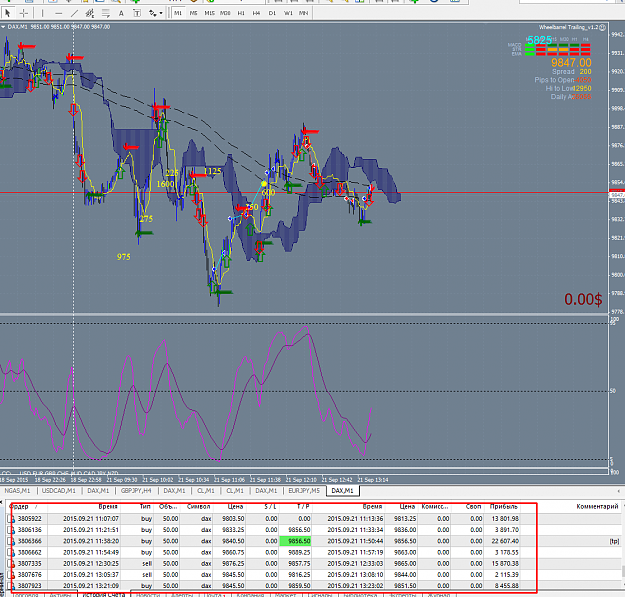The width and height of the screenshot is (625, 597).
Task: Select order 3806136 row icon
Action: click(11, 530)
